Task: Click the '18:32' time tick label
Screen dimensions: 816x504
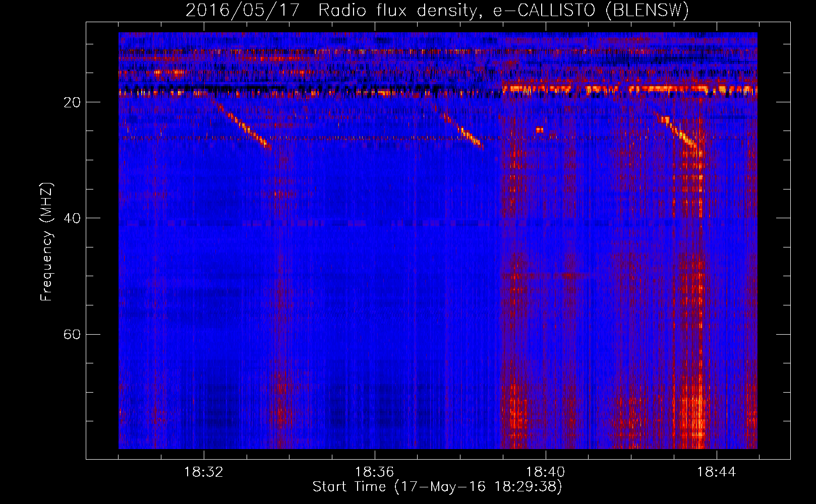Action: (204, 472)
